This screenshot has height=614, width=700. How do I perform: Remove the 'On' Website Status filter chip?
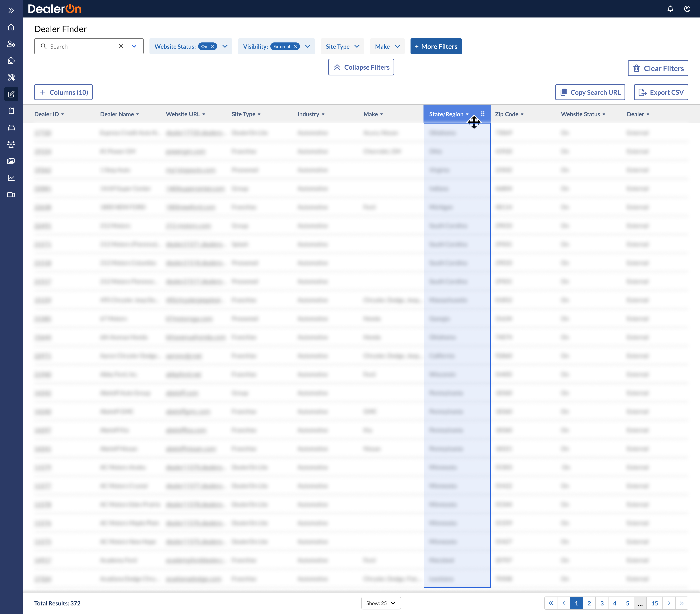click(213, 46)
